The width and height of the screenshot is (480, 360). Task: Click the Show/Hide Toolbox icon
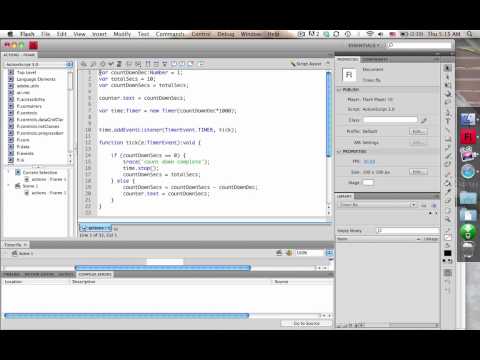click(201, 64)
